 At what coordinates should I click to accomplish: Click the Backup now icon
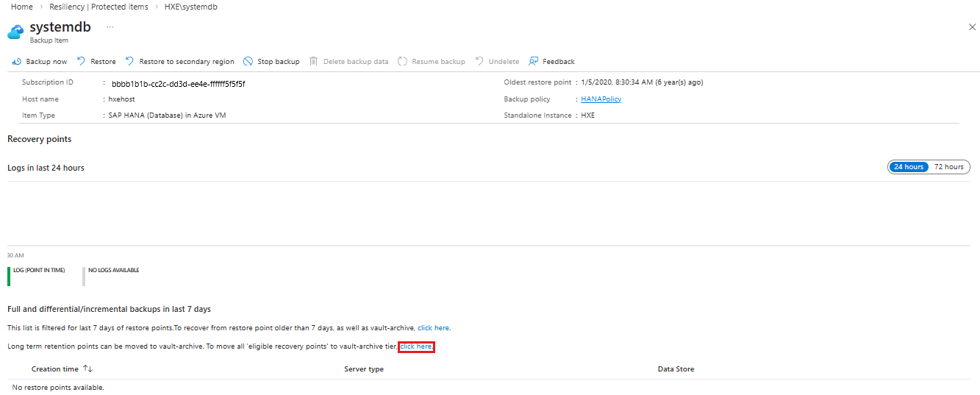16,62
